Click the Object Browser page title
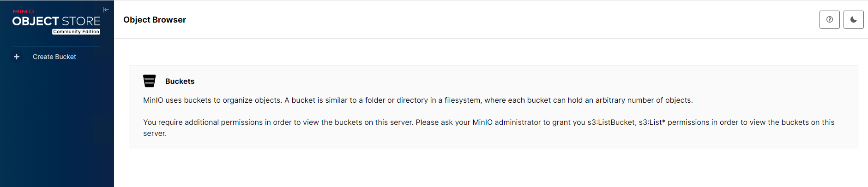This screenshot has width=868, height=187. pos(155,20)
